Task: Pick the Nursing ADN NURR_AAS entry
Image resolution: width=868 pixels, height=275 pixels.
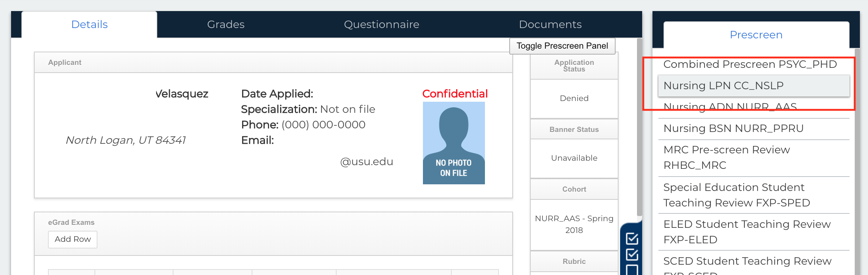Action: pyautogui.click(x=730, y=107)
